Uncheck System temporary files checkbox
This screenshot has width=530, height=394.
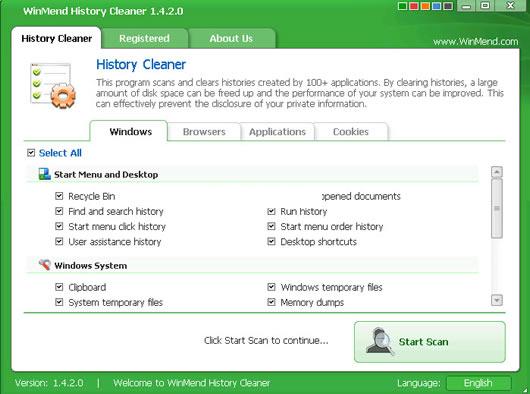coord(59,302)
